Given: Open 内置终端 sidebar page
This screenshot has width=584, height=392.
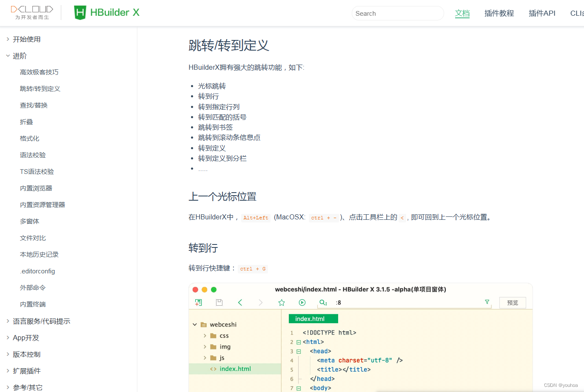Looking at the screenshot, I should [x=33, y=304].
